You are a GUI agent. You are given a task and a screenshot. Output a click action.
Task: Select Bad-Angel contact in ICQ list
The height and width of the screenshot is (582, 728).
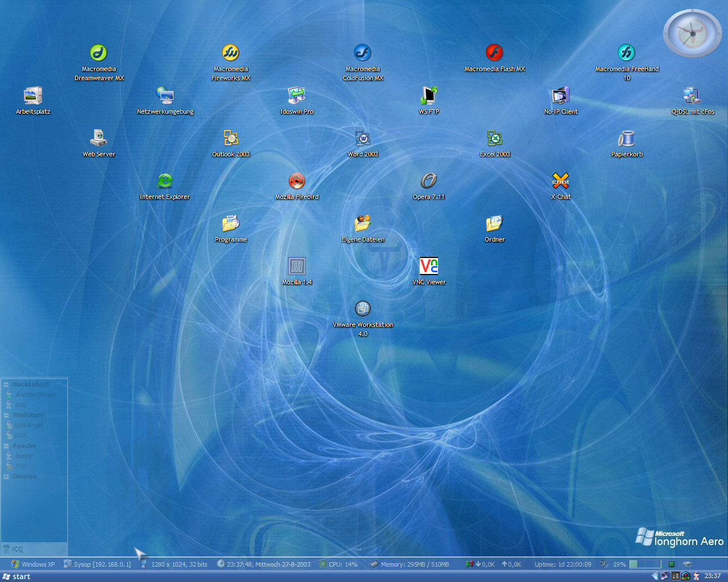point(28,426)
